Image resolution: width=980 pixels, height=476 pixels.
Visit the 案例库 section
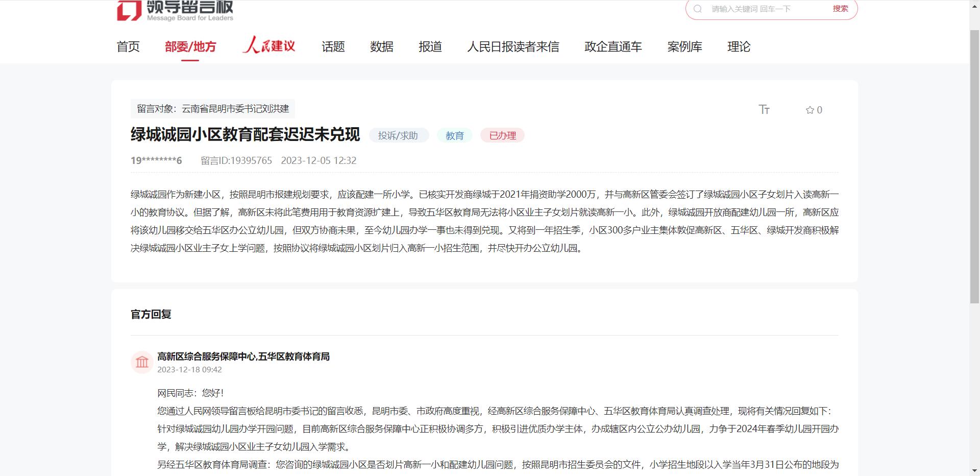click(x=685, y=46)
